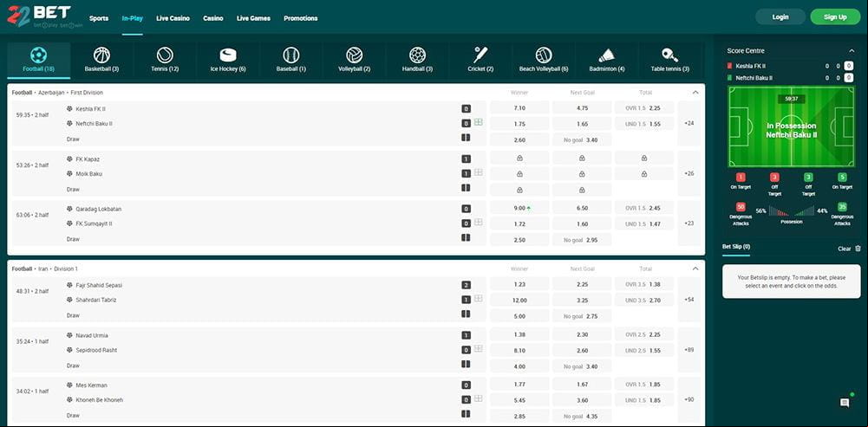This screenshot has width=868, height=427.
Task: Click stats icon in FK Kapaz Draw row
Action: coord(466,188)
